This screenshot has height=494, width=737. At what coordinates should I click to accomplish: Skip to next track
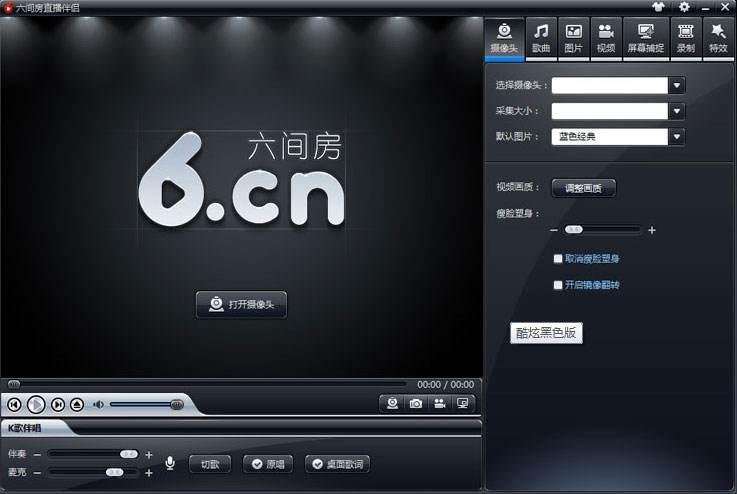[58, 404]
